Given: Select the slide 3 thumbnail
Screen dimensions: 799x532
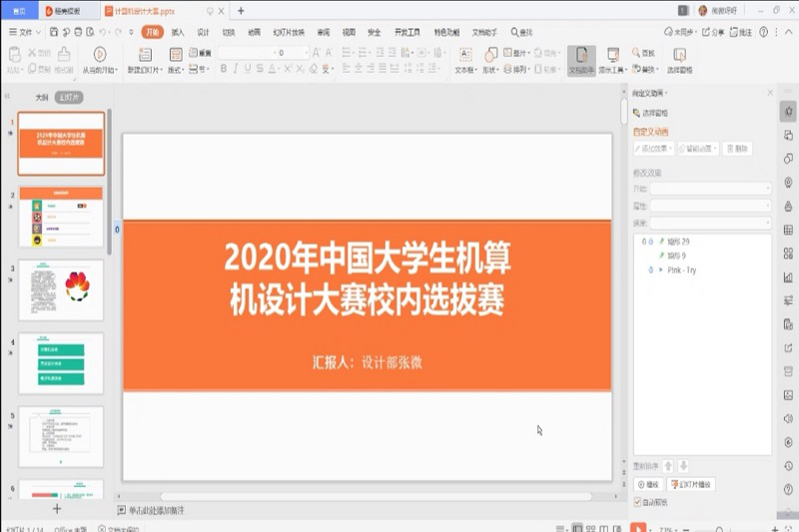Looking at the screenshot, I should [61, 290].
